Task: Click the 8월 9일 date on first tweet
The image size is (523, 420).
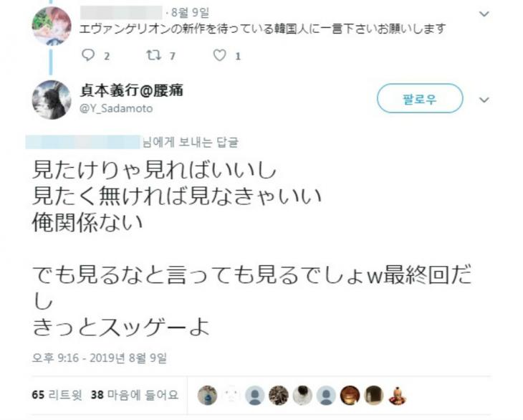Action: (x=190, y=13)
